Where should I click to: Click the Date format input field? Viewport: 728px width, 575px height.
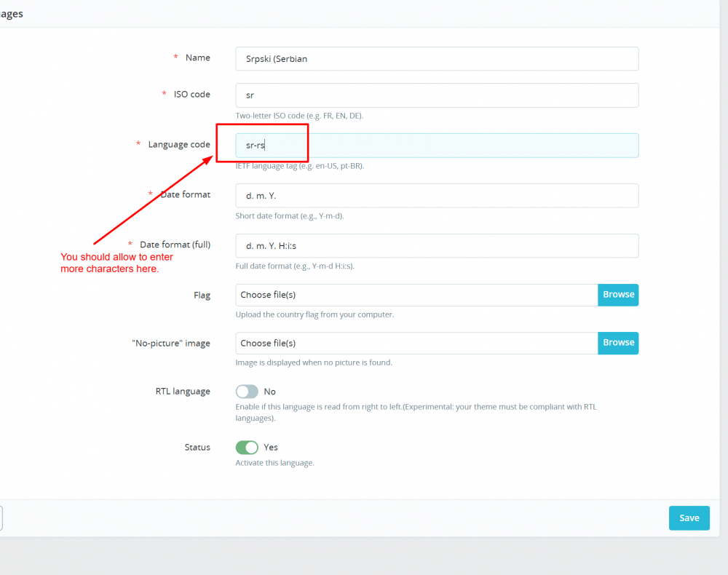pos(437,195)
